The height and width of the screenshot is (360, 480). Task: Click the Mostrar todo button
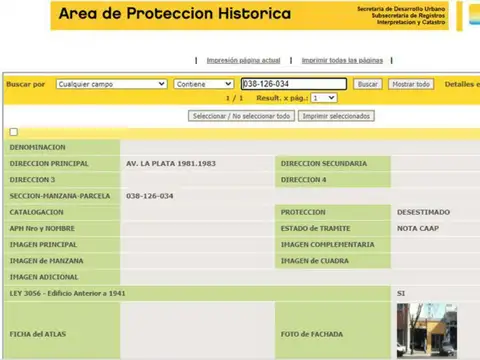[411, 84]
